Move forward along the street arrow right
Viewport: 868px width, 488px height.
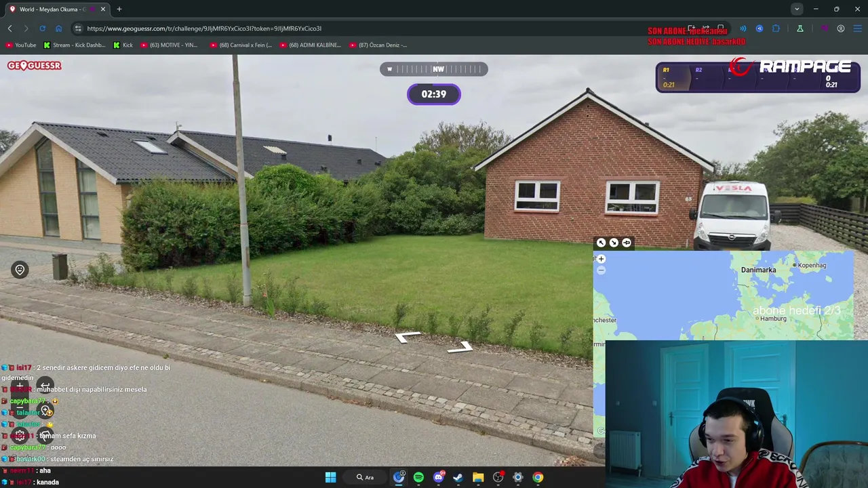(461, 347)
